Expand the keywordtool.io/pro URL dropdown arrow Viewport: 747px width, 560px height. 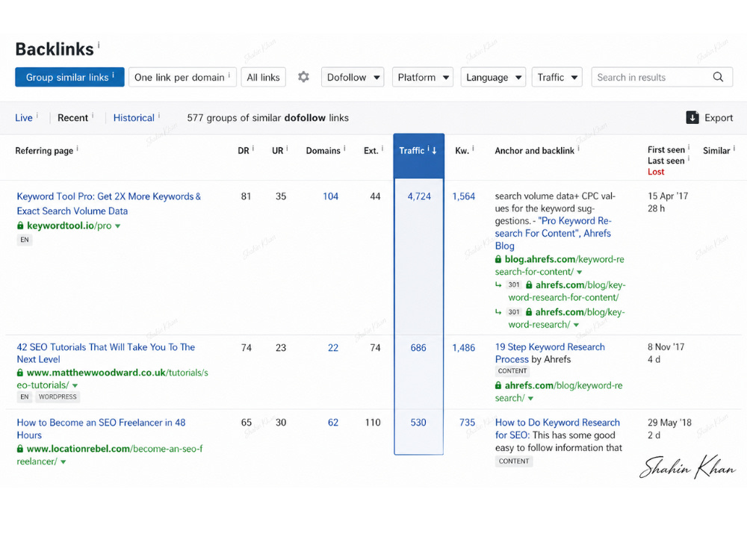point(118,226)
